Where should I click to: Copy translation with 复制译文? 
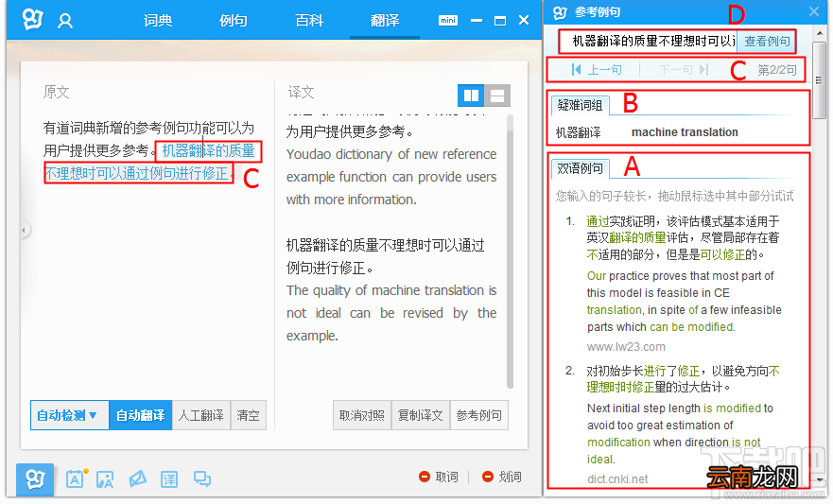420,415
